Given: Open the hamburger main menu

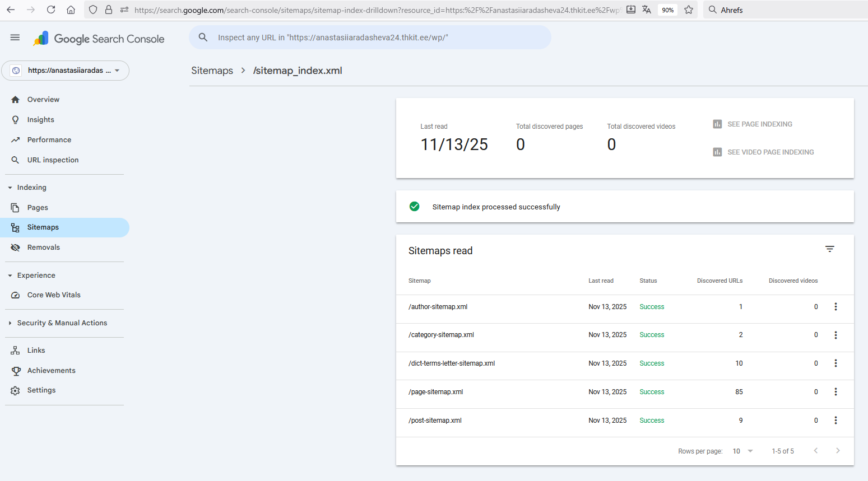Looking at the screenshot, I should coord(15,38).
